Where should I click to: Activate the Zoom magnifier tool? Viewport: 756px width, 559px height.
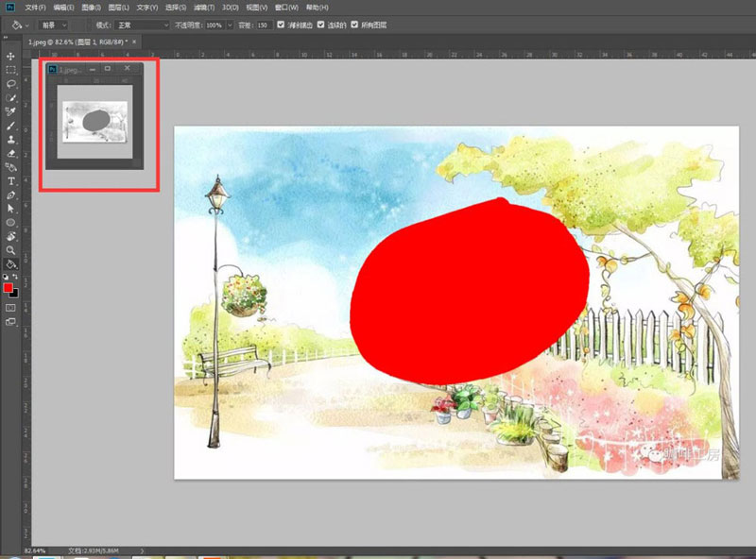[10, 250]
